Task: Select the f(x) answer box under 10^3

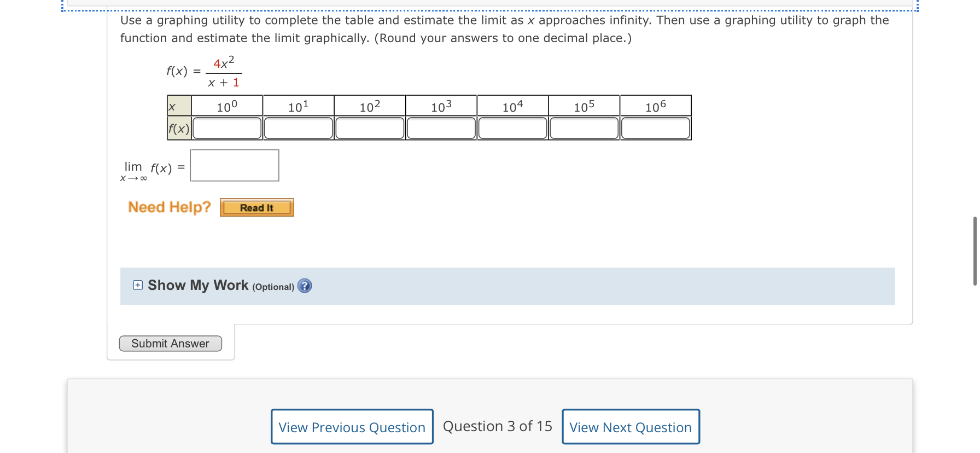Action: (x=441, y=127)
